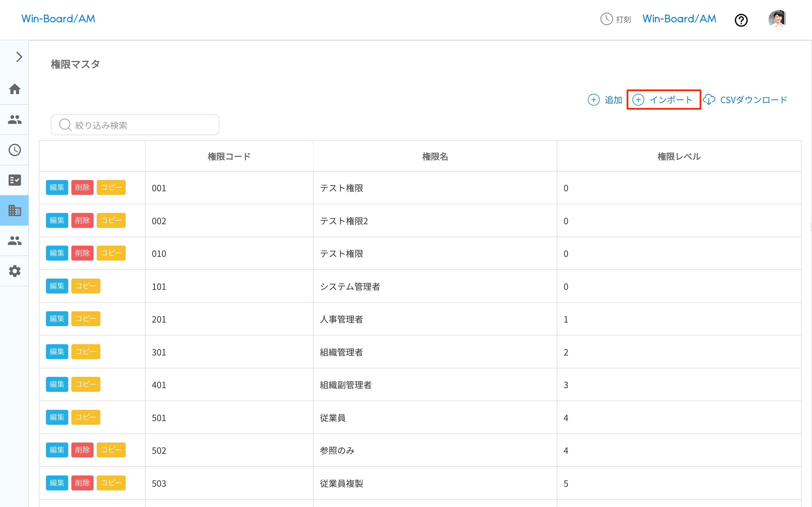The height and width of the screenshot is (507, 812).
Task: Click the Win-Board/AM logo top left
Action: (58, 19)
